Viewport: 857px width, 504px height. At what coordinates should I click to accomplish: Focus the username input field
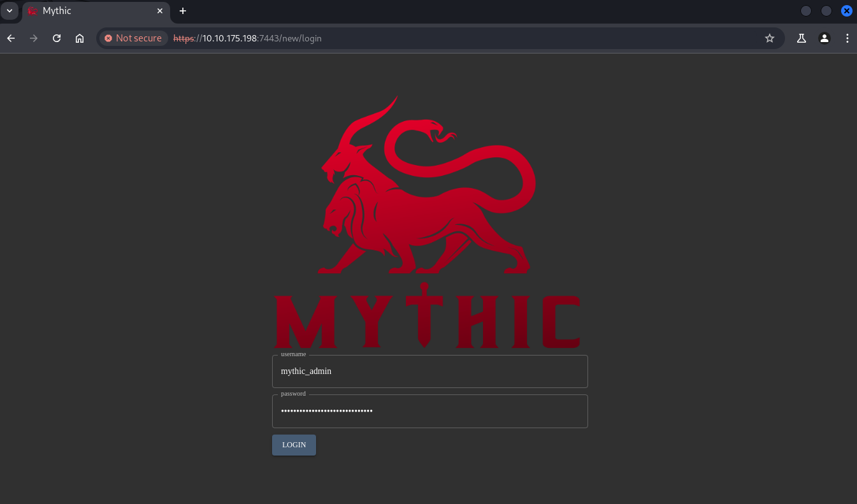(430, 371)
